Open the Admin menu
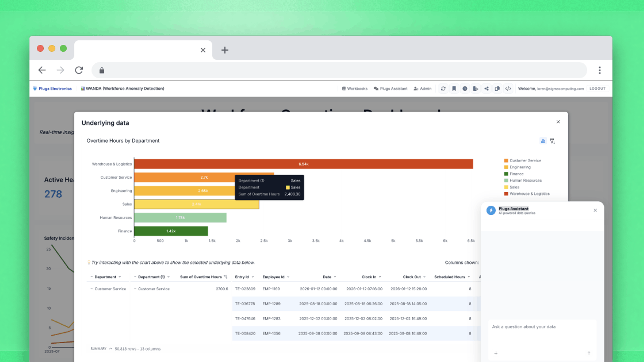 pyautogui.click(x=422, y=88)
